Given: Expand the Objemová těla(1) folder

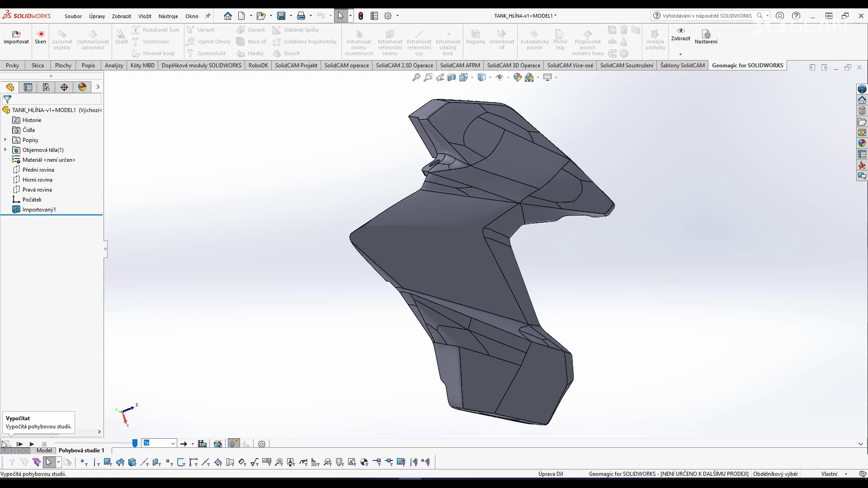Looking at the screenshot, I should click(5, 150).
